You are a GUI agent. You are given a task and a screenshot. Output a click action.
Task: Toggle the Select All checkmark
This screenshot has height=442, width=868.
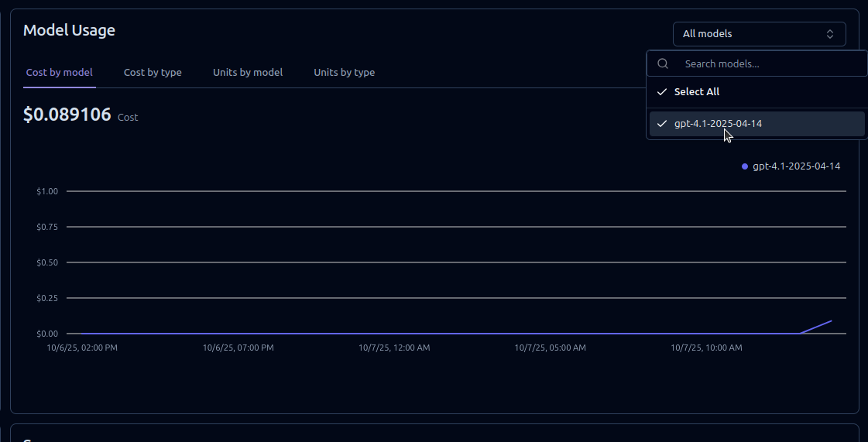(x=662, y=91)
